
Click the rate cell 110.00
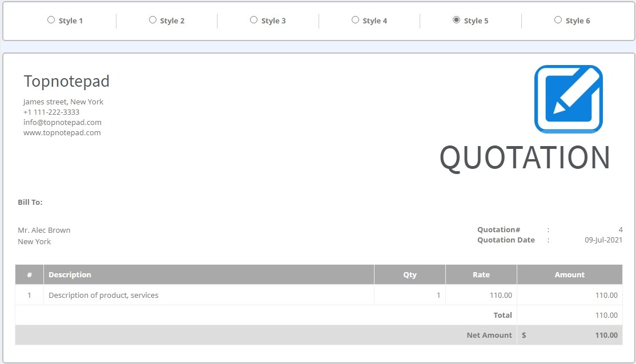pyautogui.click(x=481, y=295)
